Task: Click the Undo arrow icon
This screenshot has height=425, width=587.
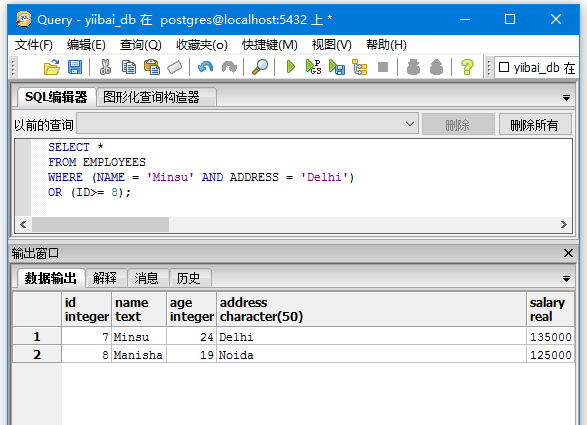Action: click(206, 67)
